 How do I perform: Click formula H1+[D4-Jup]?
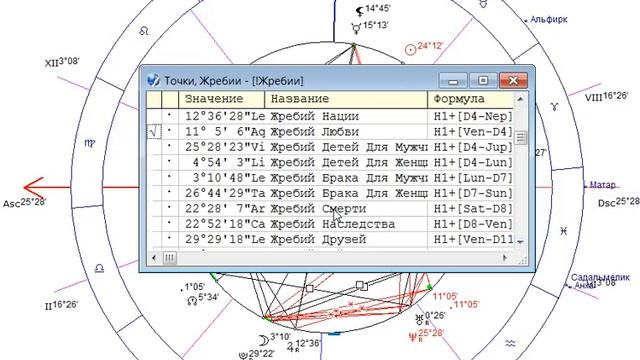pos(473,147)
